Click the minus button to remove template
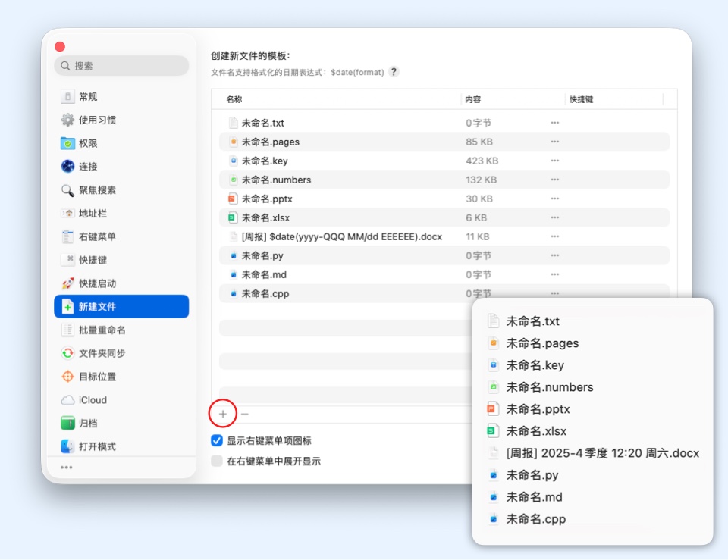This screenshot has height=560, width=728. (x=245, y=415)
